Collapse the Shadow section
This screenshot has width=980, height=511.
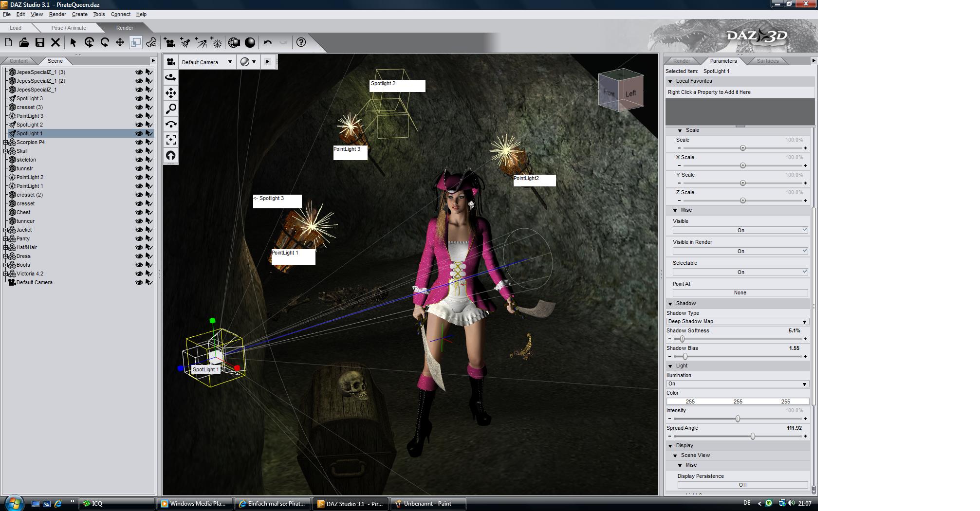click(670, 304)
